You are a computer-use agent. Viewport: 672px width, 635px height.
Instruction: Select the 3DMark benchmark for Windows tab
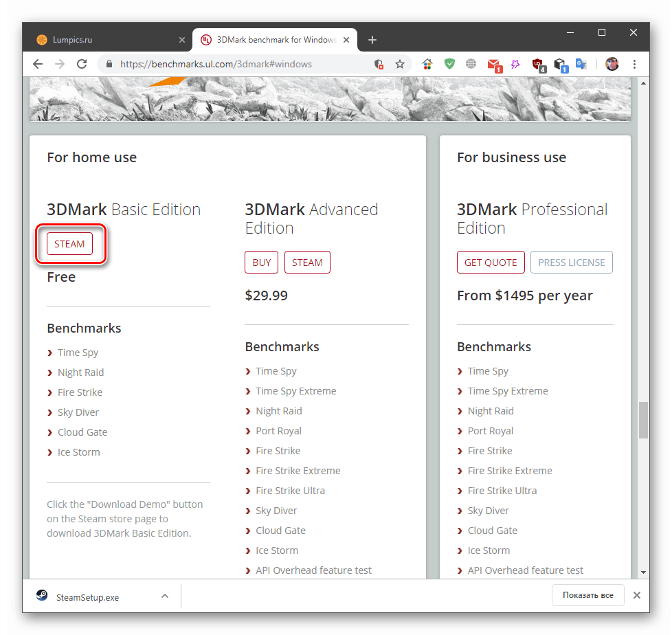coord(274,40)
